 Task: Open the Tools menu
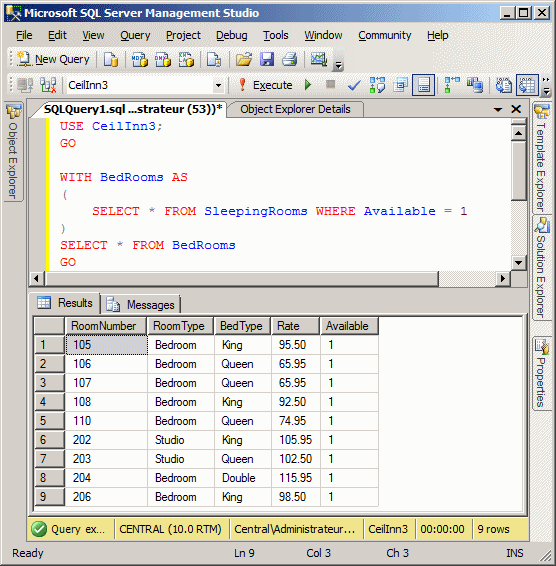pyautogui.click(x=275, y=35)
